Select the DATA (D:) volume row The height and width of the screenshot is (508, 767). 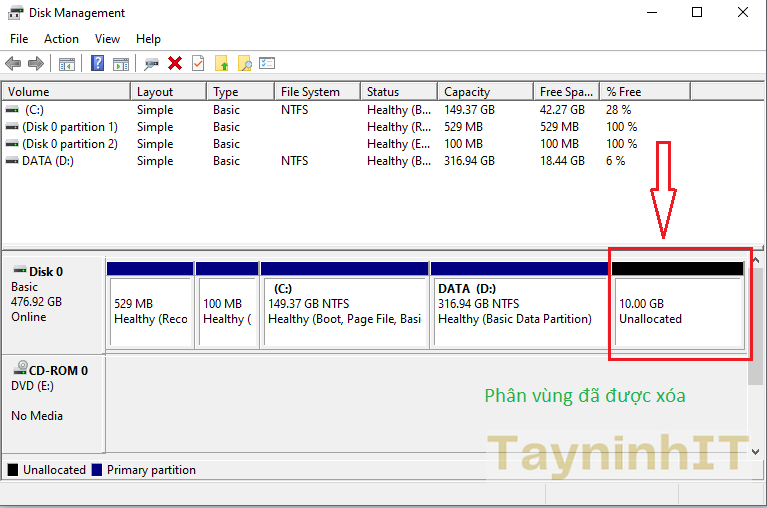tap(47, 161)
